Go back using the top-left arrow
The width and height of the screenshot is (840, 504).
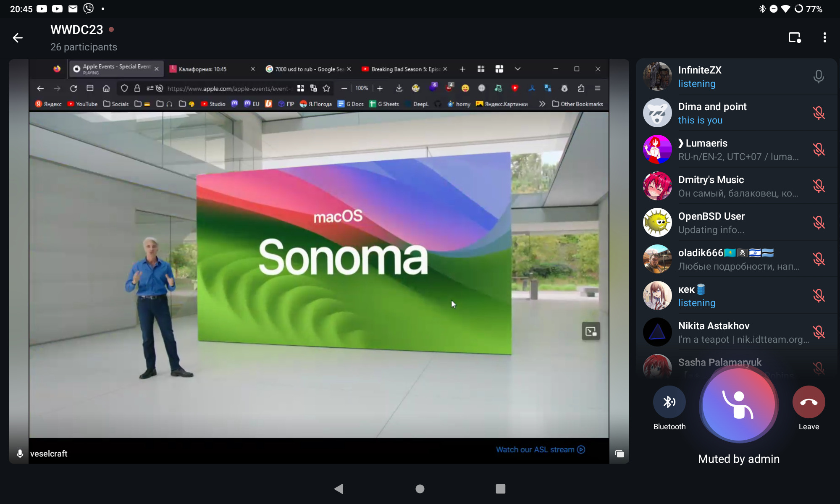[x=18, y=38]
